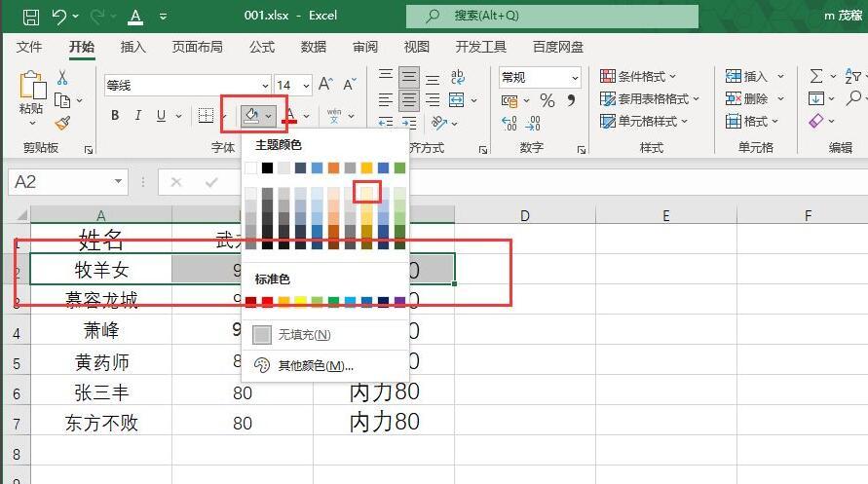This screenshot has width=868, height=484.
Task: Toggle Bold formatting
Action: coord(115,116)
